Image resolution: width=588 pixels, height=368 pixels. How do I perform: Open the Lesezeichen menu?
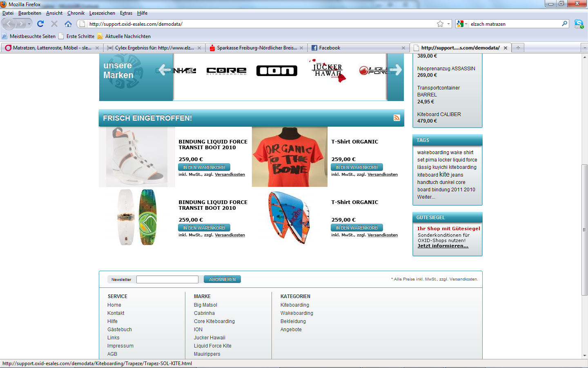tap(102, 13)
